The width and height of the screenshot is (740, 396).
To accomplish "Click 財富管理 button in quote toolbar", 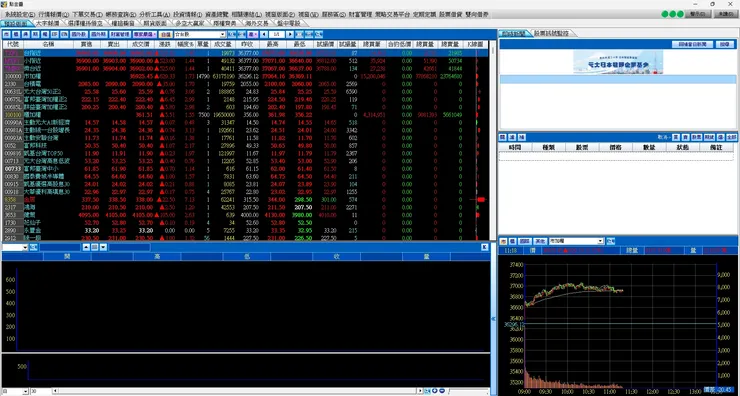I will tap(120, 34).
